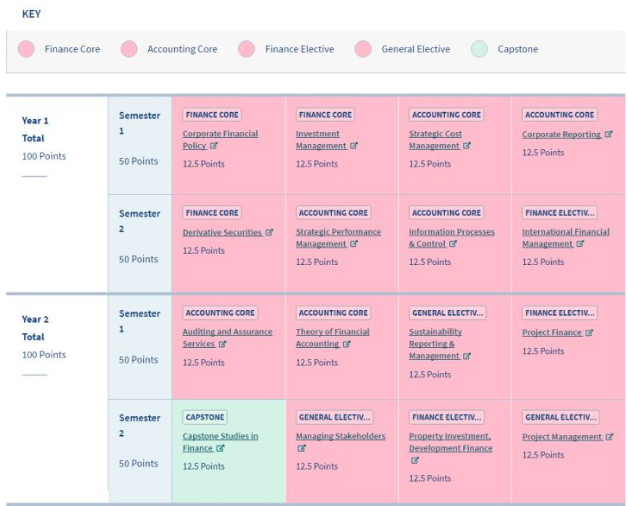Viewport: 628px width, 506px height.
Task: Click external link icon next to Derivative Securities
Action: point(269,232)
